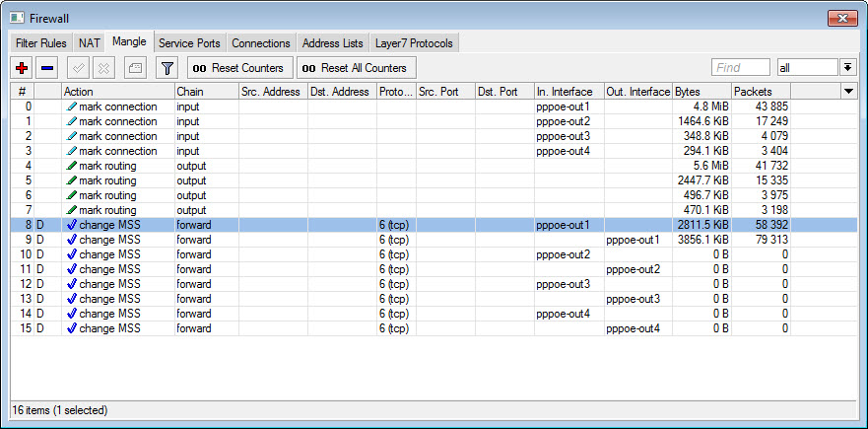Open the Connections tab
Viewport: 868px width, 429px height.
(261, 43)
